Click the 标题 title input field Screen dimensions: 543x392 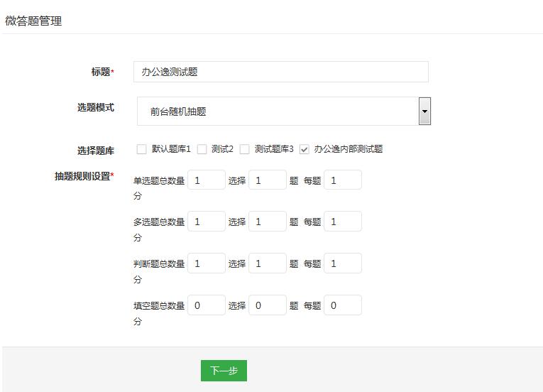[281, 72]
